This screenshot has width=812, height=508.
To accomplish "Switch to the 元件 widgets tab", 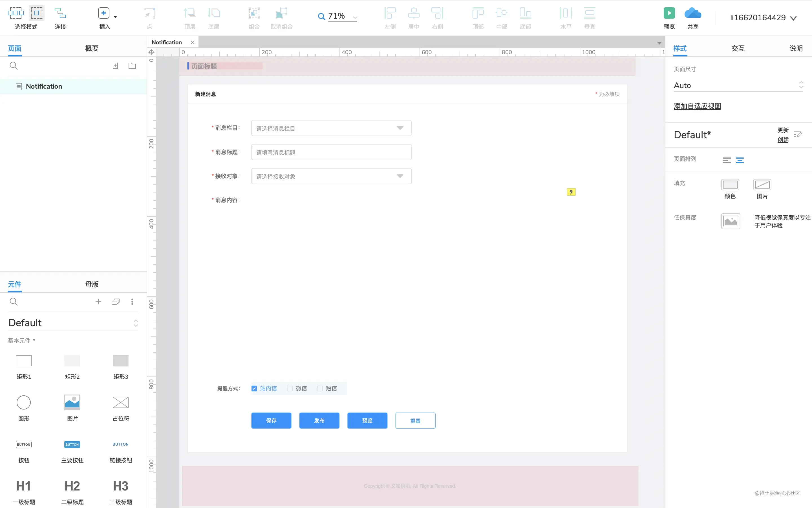I will pos(15,284).
